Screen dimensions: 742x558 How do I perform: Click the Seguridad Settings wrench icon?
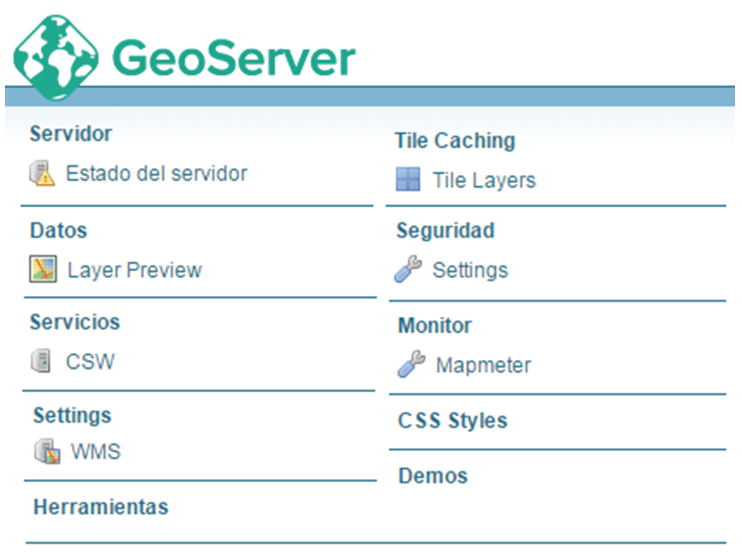tap(408, 269)
